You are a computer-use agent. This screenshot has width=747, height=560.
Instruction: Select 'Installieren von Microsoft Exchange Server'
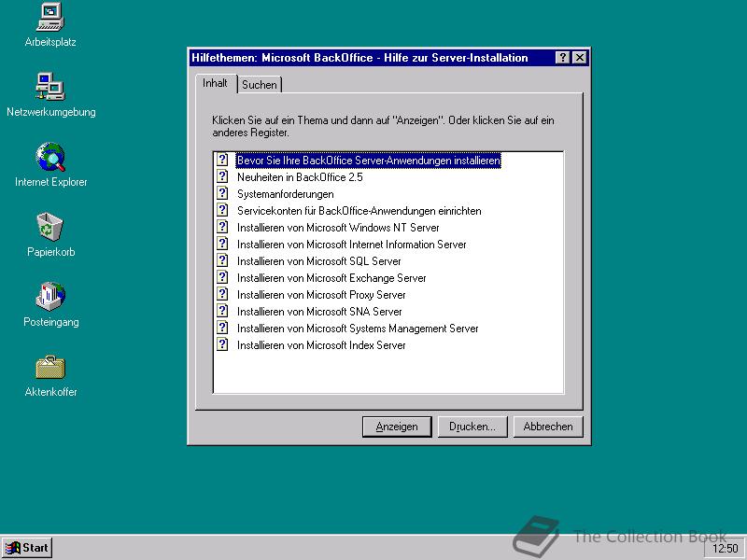point(331,278)
